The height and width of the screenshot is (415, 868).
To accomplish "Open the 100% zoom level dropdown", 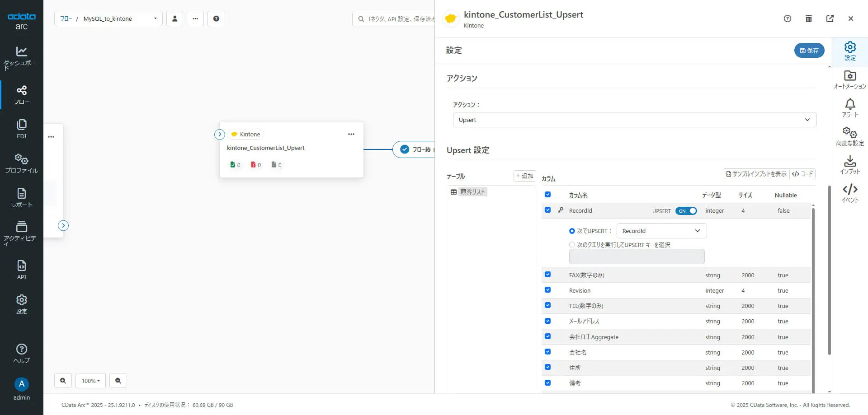I will tap(90, 381).
